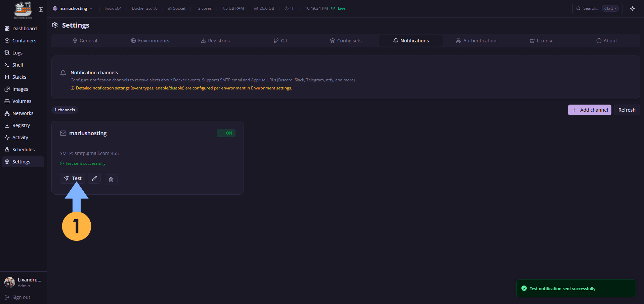Open Schedules from the sidebar
Screen dimensions: 644x304
(x=23, y=150)
